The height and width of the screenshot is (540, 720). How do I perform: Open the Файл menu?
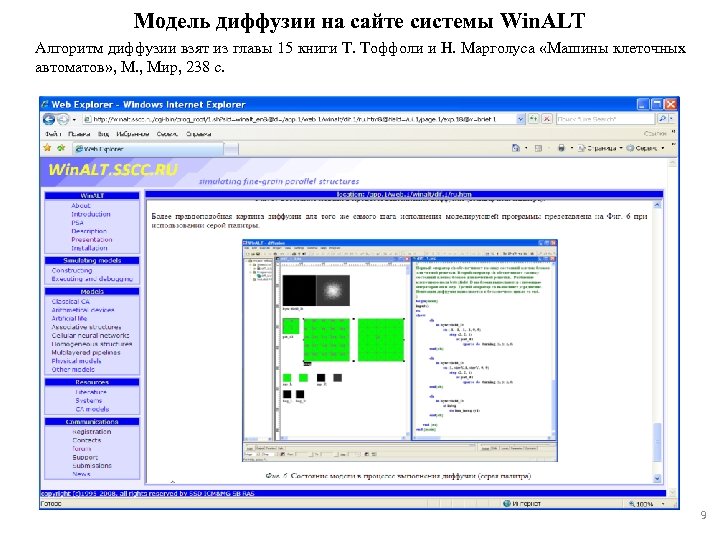(x=52, y=134)
